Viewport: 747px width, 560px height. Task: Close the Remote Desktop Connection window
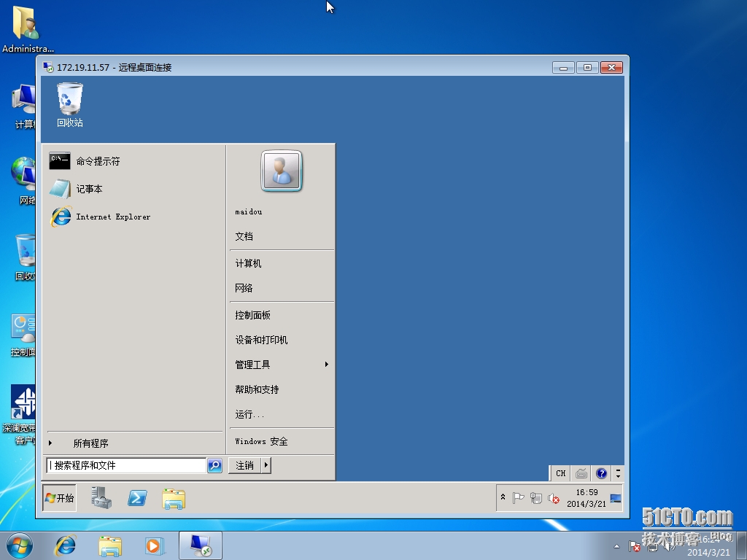pyautogui.click(x=612, y=68)
